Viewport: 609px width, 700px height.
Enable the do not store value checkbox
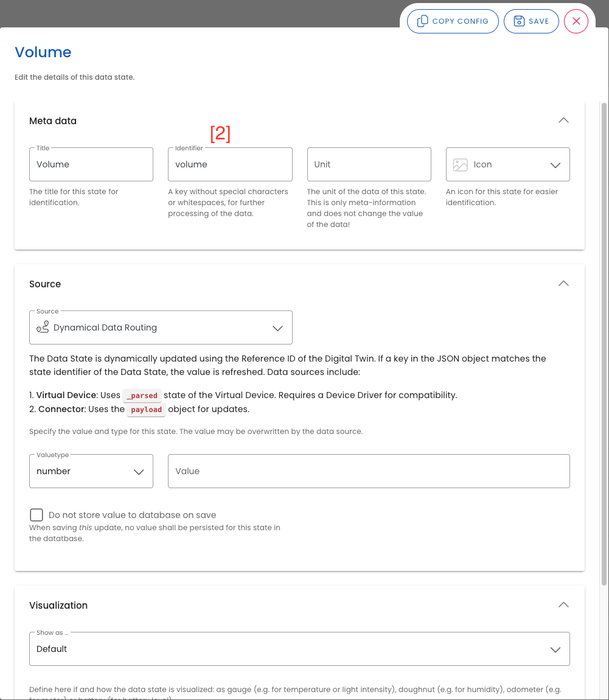point(37,515)
